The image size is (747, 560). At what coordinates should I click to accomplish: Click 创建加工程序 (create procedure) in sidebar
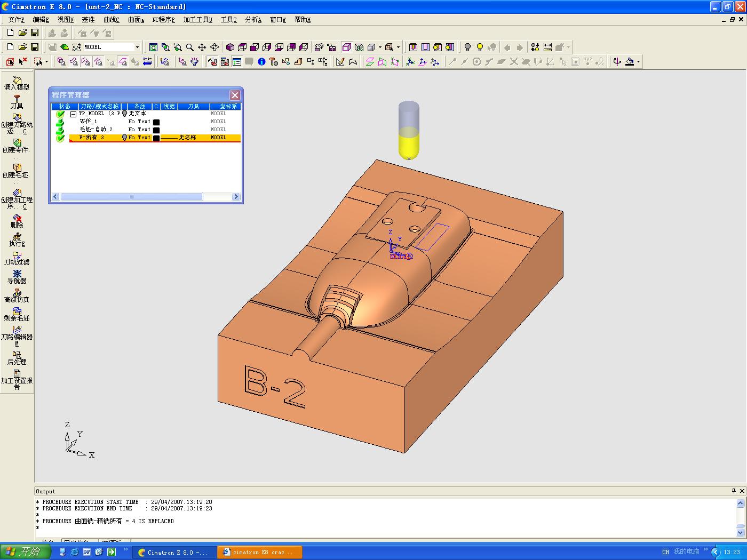coord(17,199)
